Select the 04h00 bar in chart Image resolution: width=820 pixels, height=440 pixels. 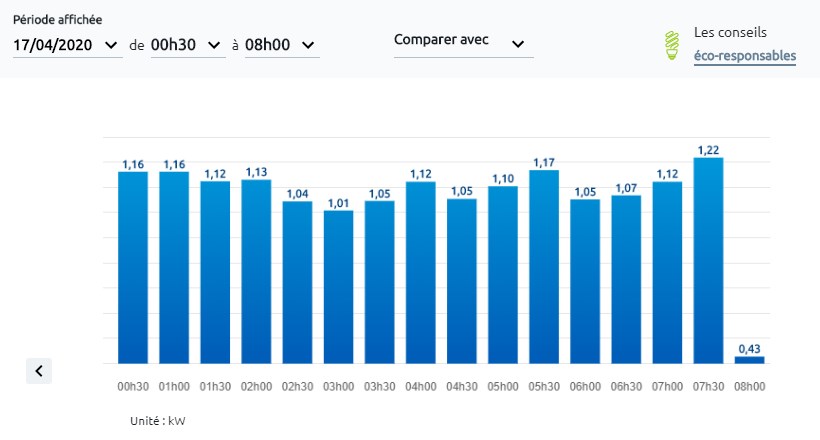click(420, 273)
